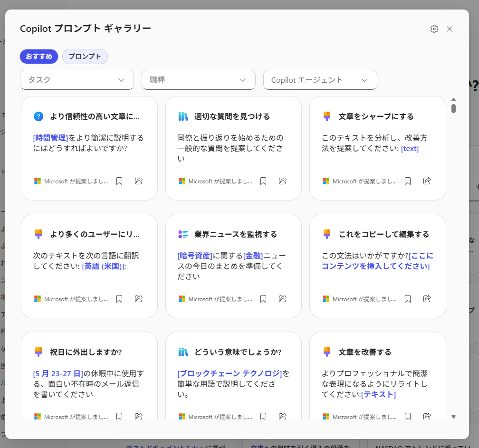
Task: Expand the Copilot エージェント dropdown
Action: 320,80
